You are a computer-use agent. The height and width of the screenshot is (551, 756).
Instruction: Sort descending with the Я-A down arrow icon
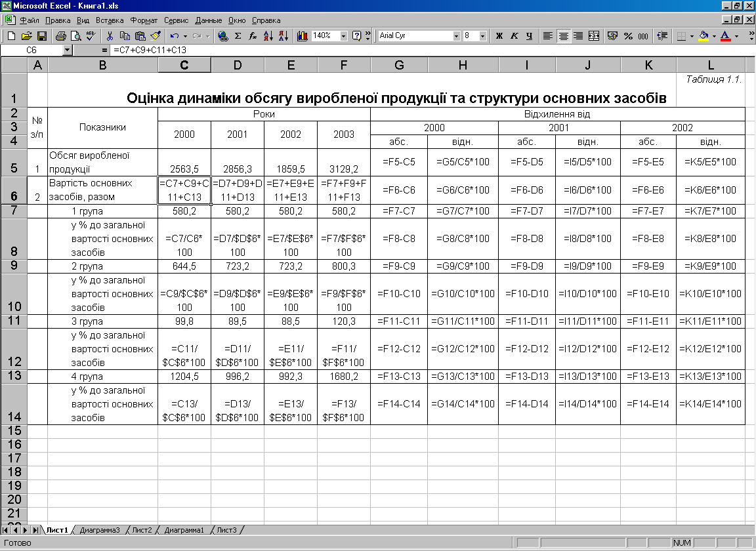283,35
